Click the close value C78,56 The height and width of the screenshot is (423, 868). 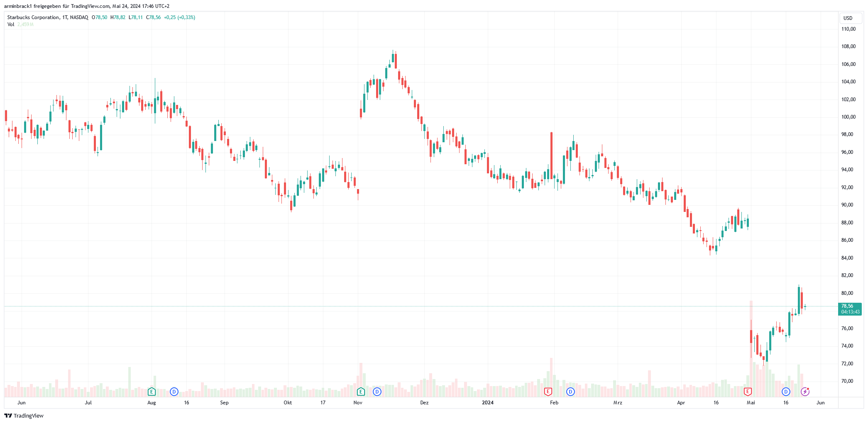click(x=154, y=17)
